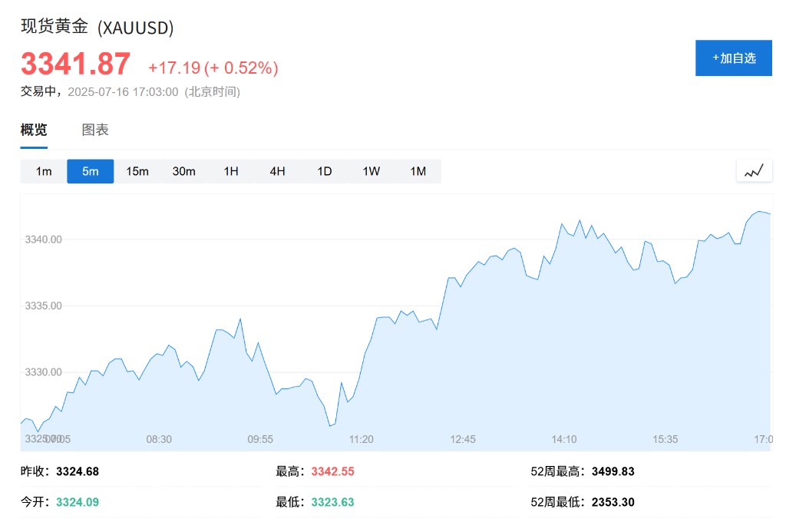Switch to the 图表 chart tab
Viewport: 786px width, 532px height.
pyautogui.click(x=95, y=130)
